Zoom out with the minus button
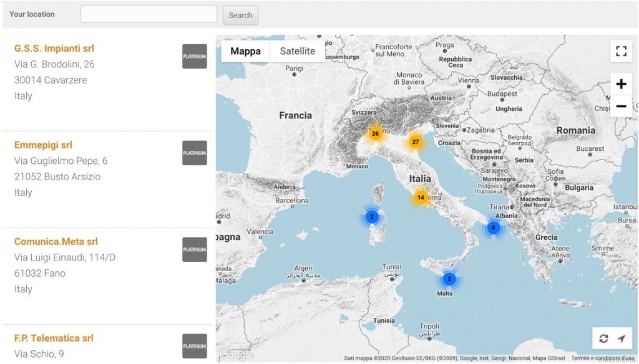The width and height of the screenshot is (639, 364). [620, 107]
